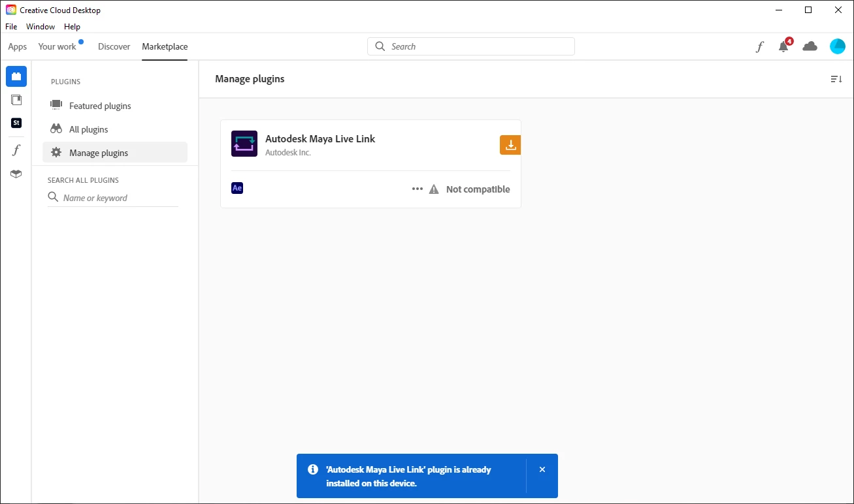
Task: Click the After Effects Ae badge
Action: coord(237,188)
